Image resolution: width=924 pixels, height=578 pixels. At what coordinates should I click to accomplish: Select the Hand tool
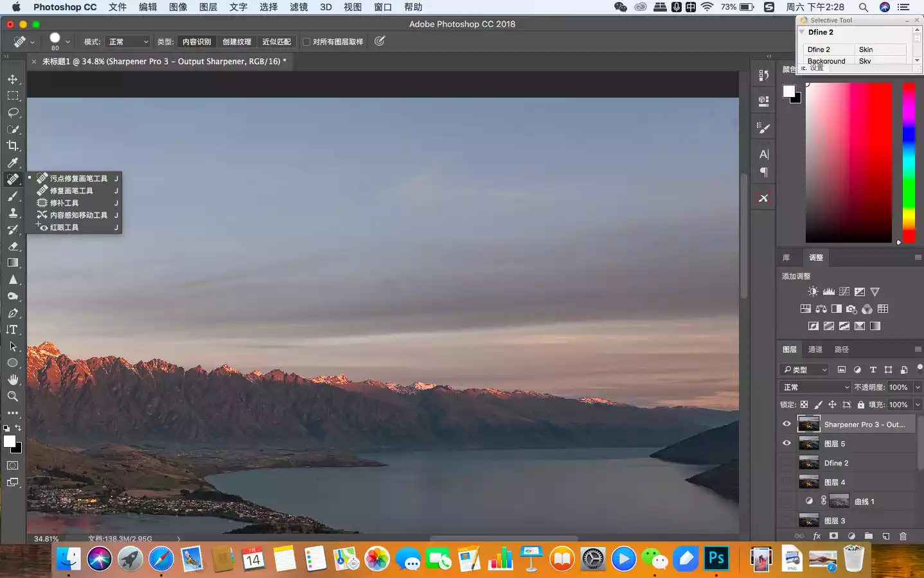click(x=13, y=380)
